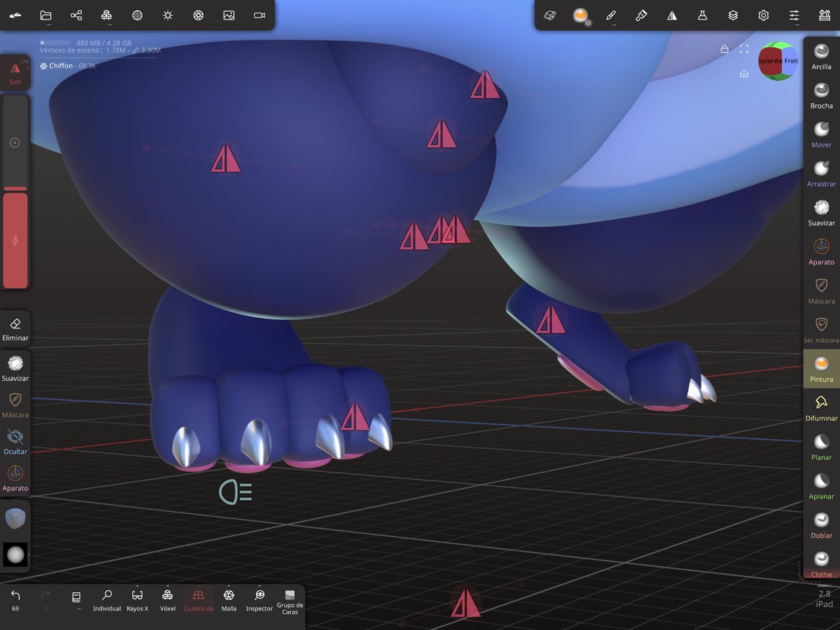Open the flask icon menu
Image resolution: width=840 pixels, height=630 pixels.
click(702, 15)
